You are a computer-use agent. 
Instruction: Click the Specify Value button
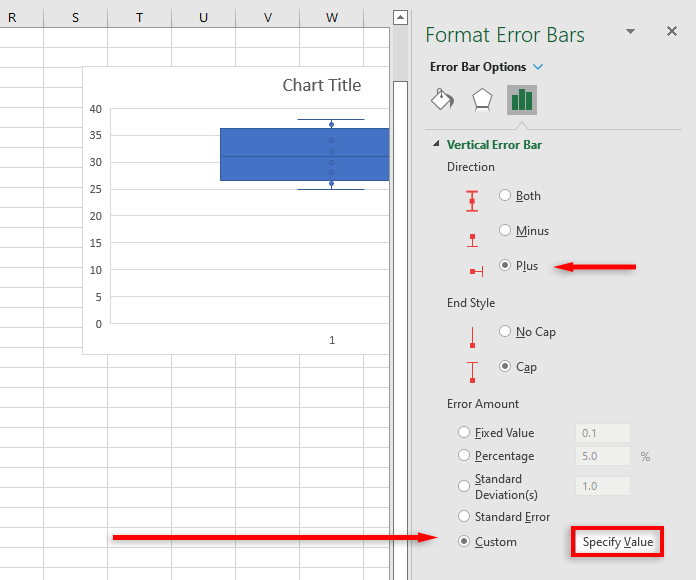[617, 542]
